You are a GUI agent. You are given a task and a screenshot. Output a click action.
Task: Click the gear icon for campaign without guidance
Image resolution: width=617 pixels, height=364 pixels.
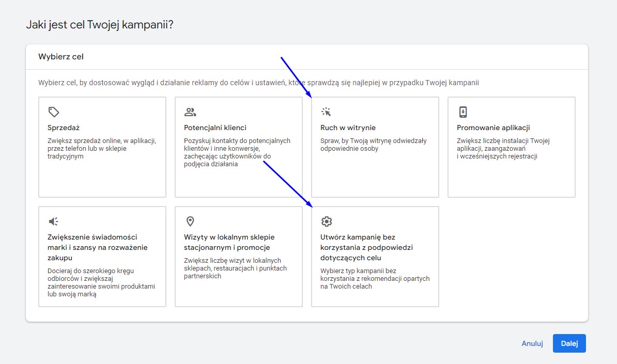tap(327, 221)
